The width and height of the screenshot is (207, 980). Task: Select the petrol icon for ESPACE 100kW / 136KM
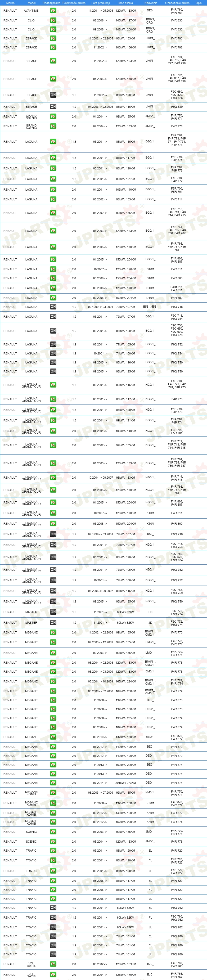click(53, 48)
